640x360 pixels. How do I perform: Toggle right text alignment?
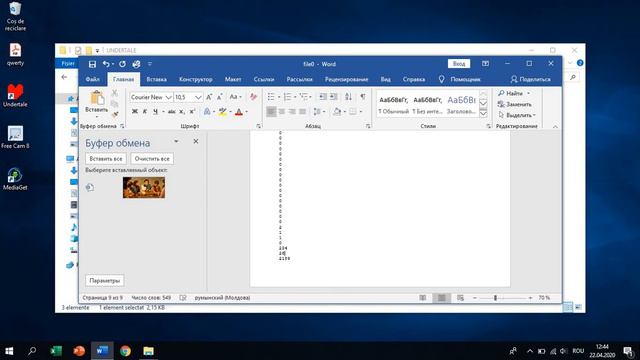click(292, 111)
